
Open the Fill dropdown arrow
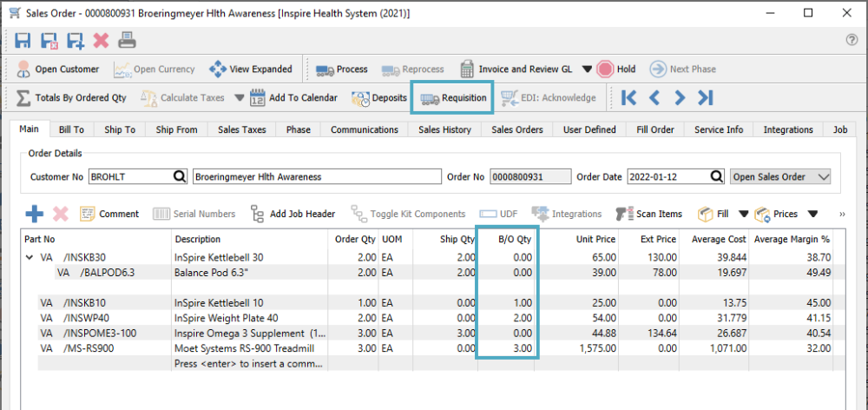pyautogui.click(x=744, y=214)
